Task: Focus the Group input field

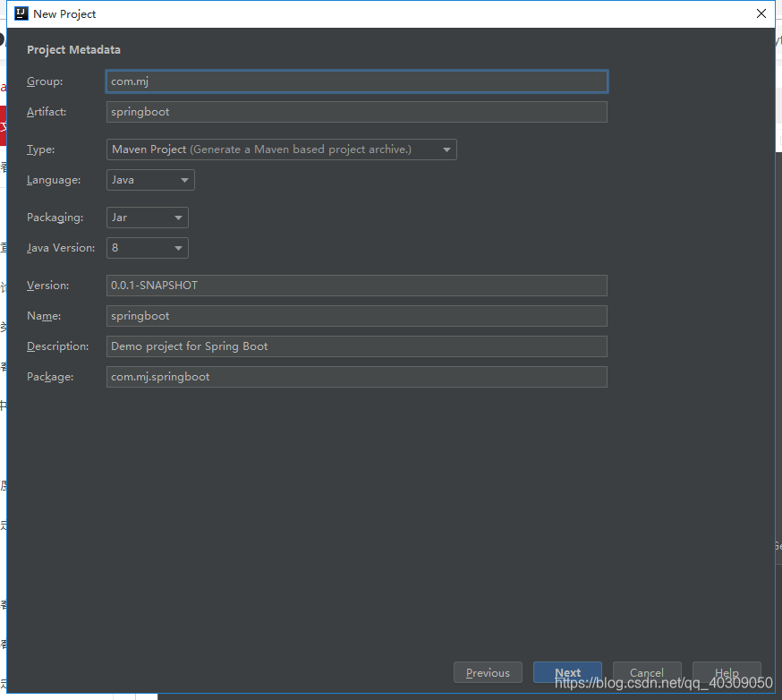Action: tap(357, 81)
